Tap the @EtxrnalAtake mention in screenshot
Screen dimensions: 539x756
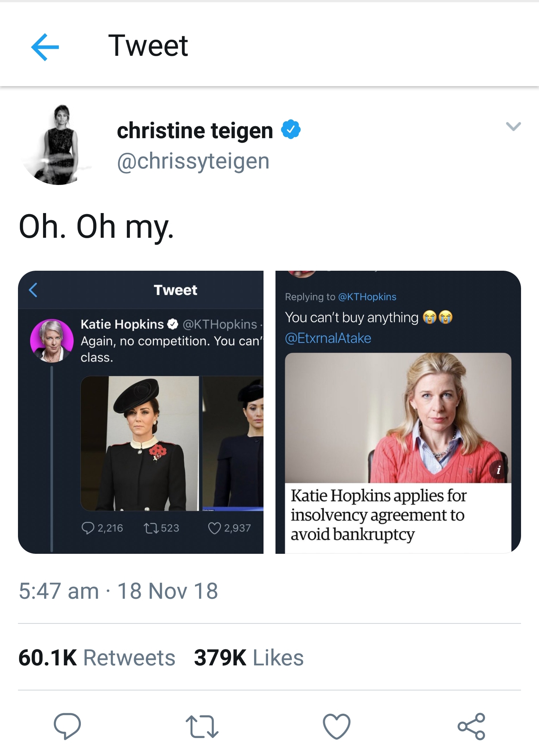pos(328,338)
